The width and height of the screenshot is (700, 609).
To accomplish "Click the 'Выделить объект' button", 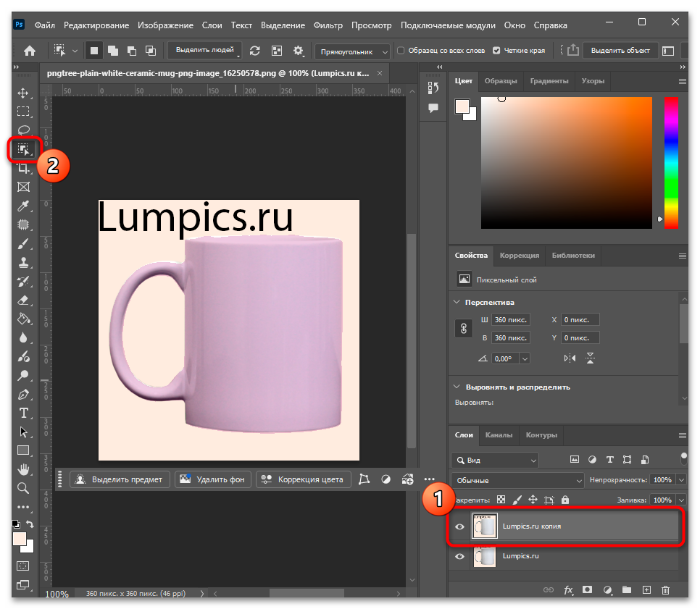I will pos(620,51).
